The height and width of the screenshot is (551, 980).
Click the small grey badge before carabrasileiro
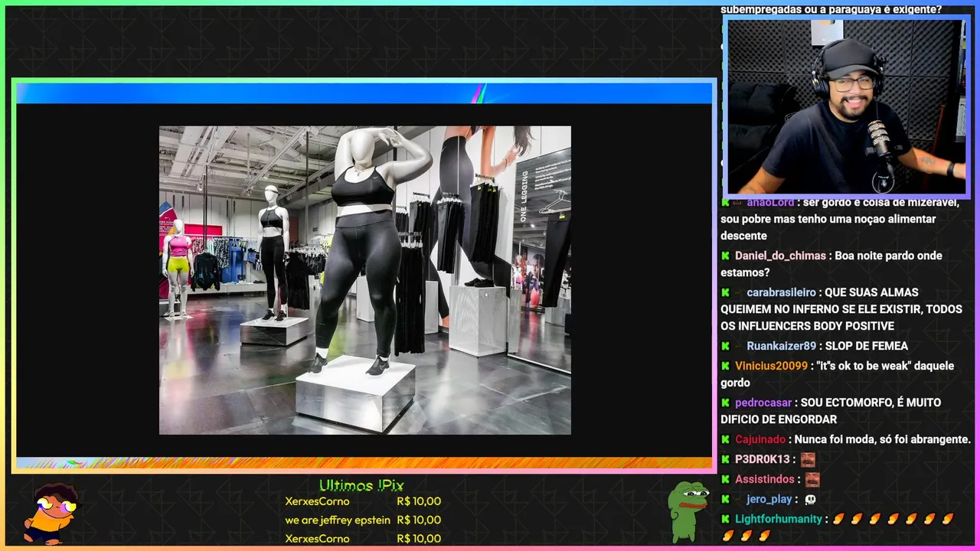(x=738, y=292)
